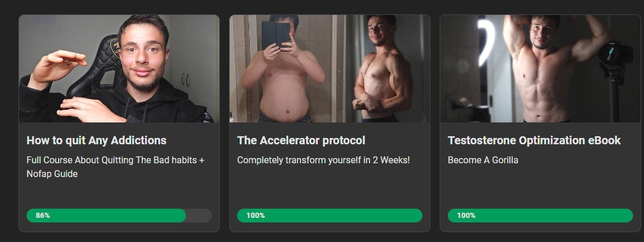Click the Accelerator protocol 100% progress bar
Image resolution: width=644 pixels, height=242 pixels.
click(329, 216)
